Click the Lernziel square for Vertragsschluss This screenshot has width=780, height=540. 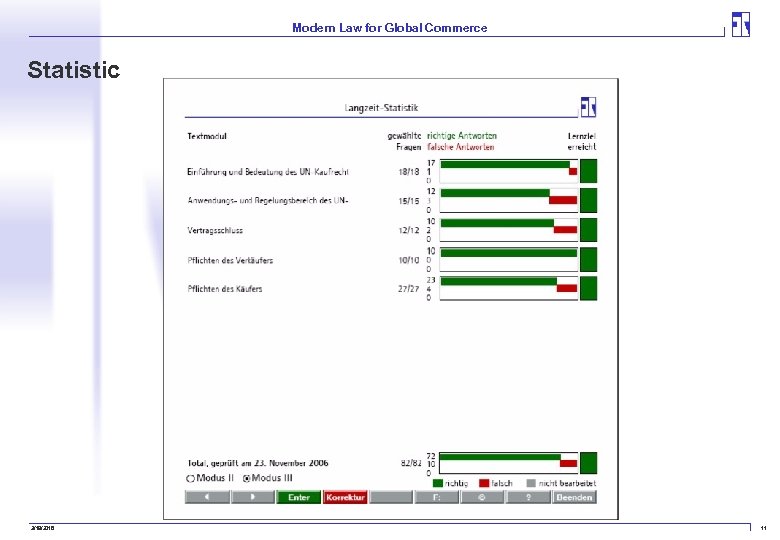[x=588, y=230]
